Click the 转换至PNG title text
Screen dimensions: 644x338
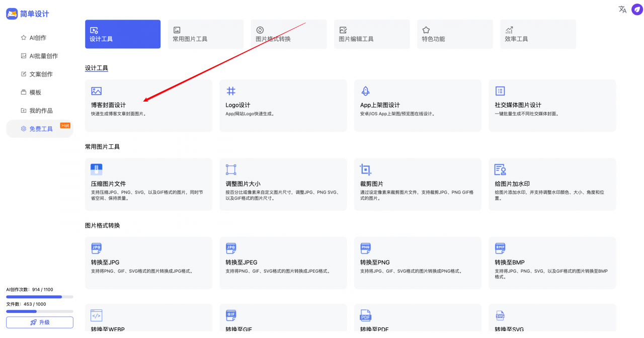click(375, 263)
